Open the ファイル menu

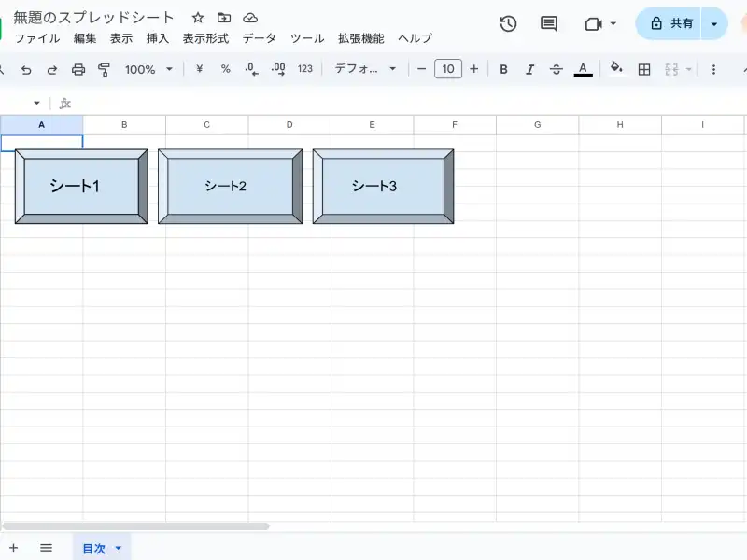point(37,38)
